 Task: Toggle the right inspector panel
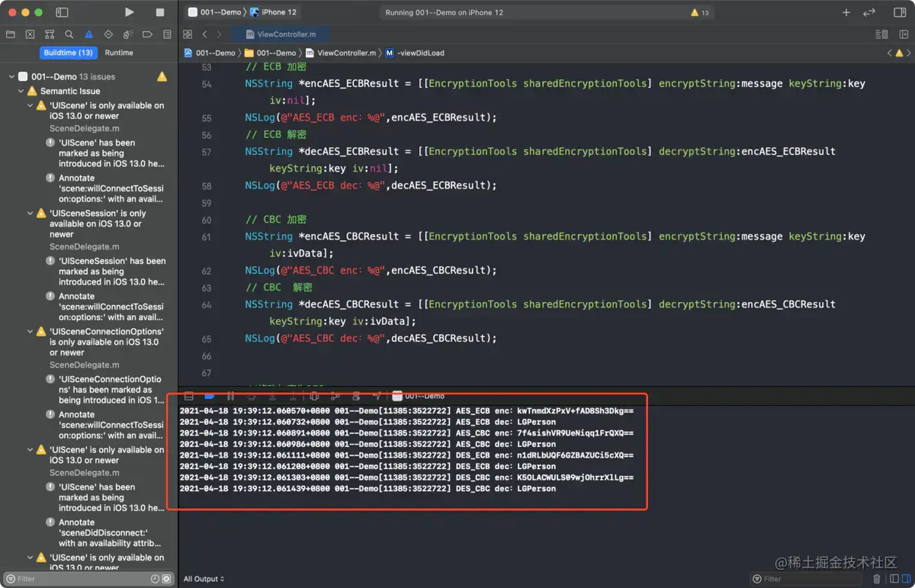pyautogui.click(x=900, y=12)
